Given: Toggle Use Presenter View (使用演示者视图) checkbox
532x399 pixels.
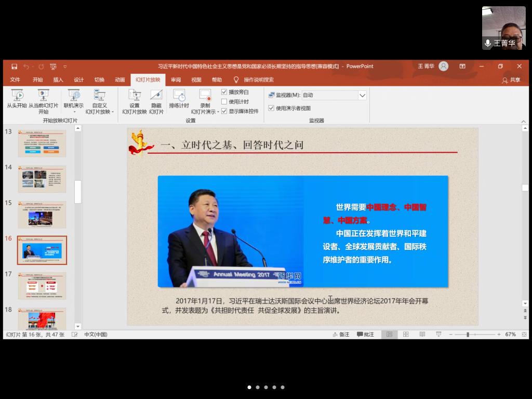Looking at the screenshot, I should [x=271, y=108].
